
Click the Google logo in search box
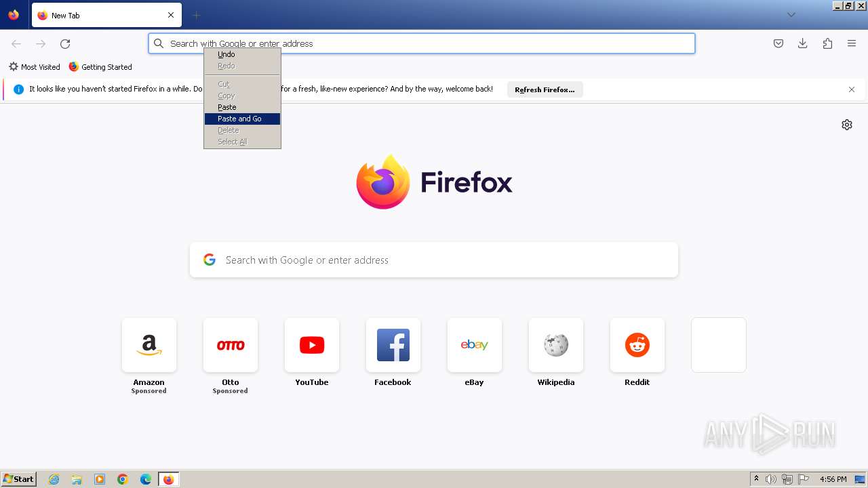tap(210, 260)
